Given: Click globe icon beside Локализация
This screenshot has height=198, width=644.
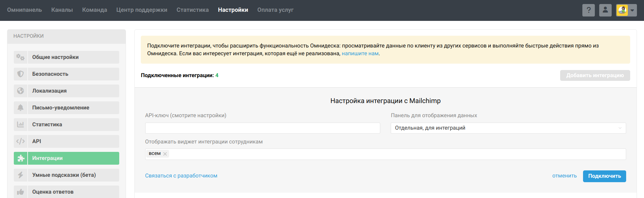Looking at the screenshot, I should 21,91.
